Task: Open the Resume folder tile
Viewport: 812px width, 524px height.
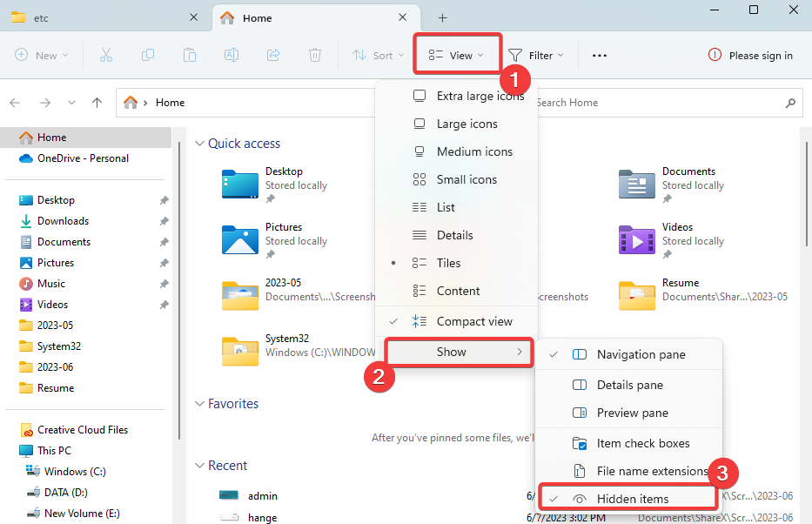Action: coord(703,296)
